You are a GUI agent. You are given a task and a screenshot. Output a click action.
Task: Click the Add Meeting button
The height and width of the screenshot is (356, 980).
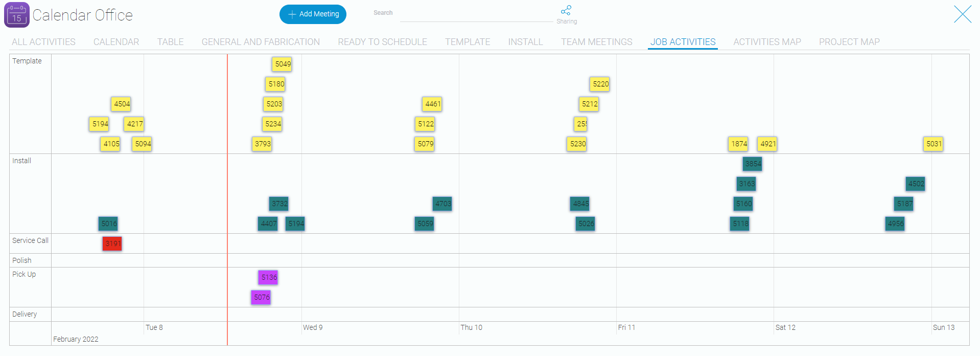click(313, 14)
